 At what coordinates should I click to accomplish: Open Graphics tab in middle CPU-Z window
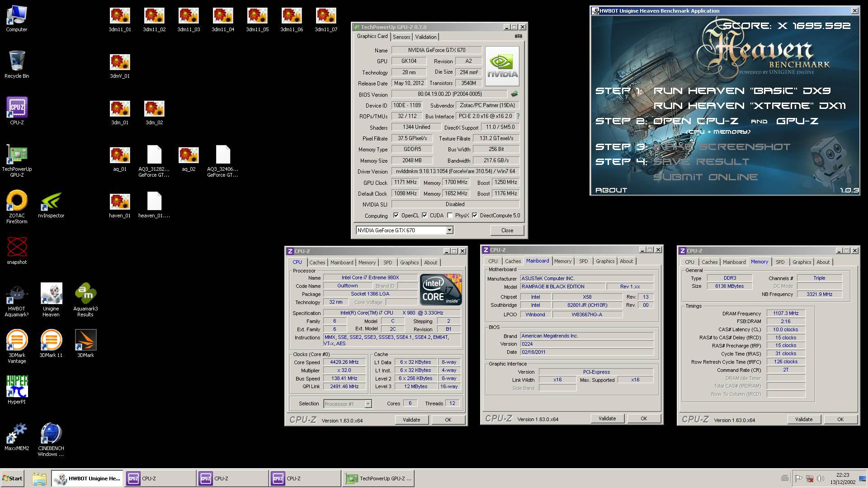605,261
